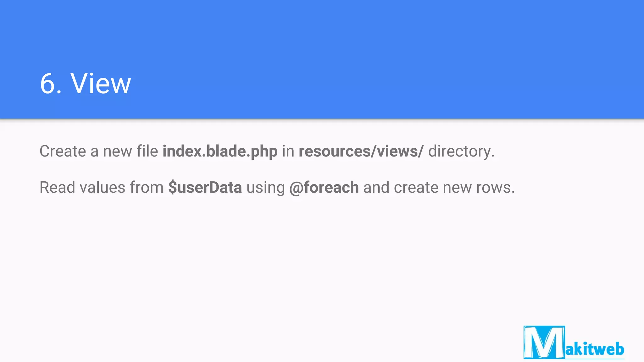
Task: Click the Makitweb logo M icon
Action: pos(544,342)
